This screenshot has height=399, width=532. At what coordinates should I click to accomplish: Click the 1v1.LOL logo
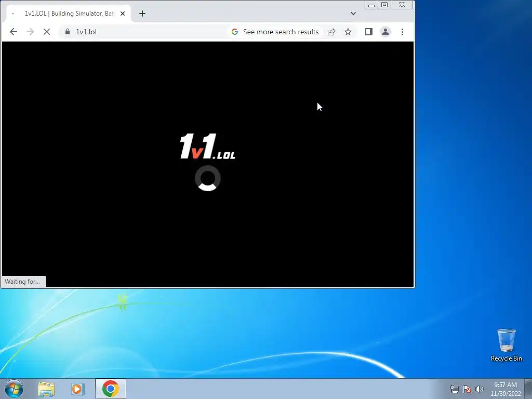208,146
